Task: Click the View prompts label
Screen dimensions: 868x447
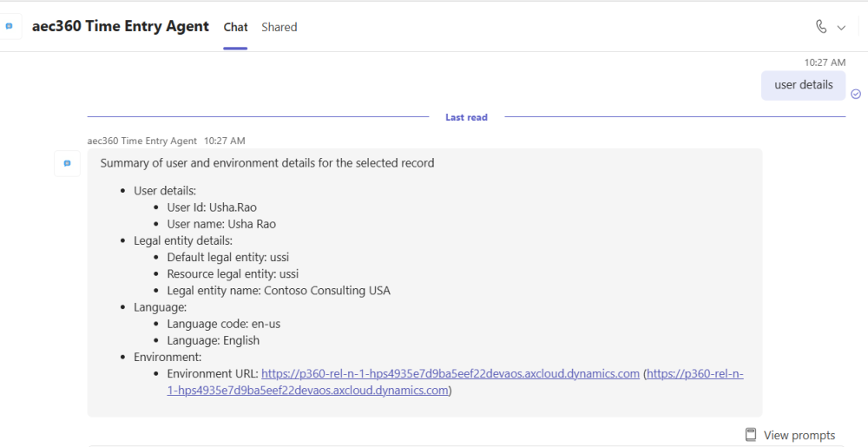Action: click(799, 436)
